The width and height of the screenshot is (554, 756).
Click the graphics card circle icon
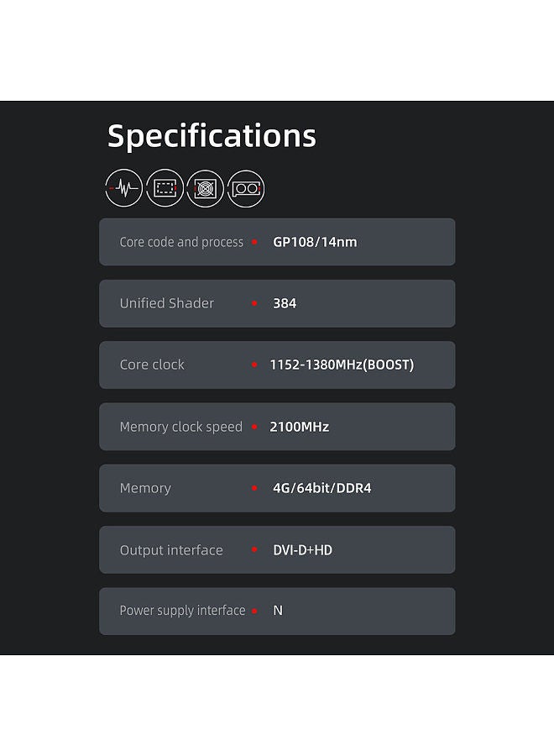point(246,188)
